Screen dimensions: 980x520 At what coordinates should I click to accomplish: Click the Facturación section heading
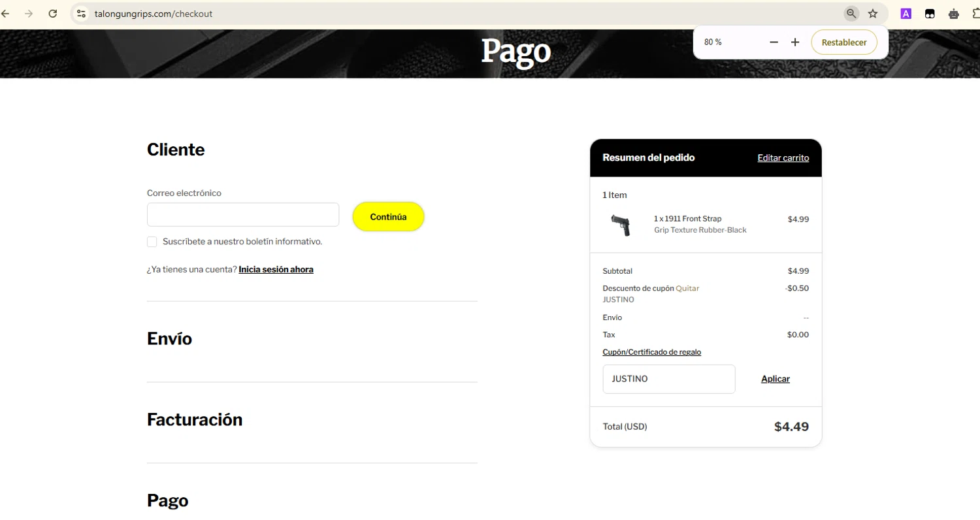click(x=195, y=419)
